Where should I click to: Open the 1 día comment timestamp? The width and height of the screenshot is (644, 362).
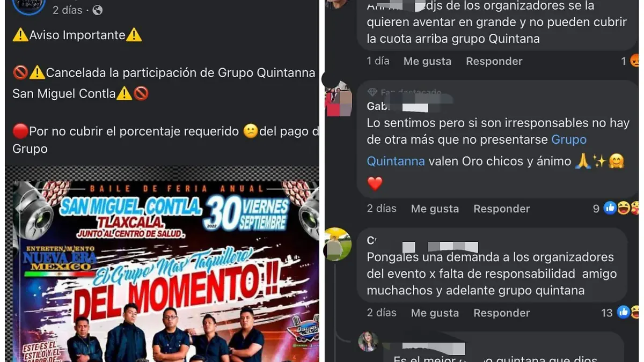[x=378, y=61]
